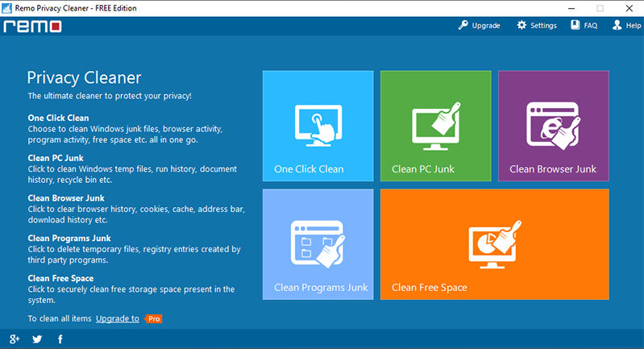Choose the Clean Free Space tile label

click(x=429, y=288)
